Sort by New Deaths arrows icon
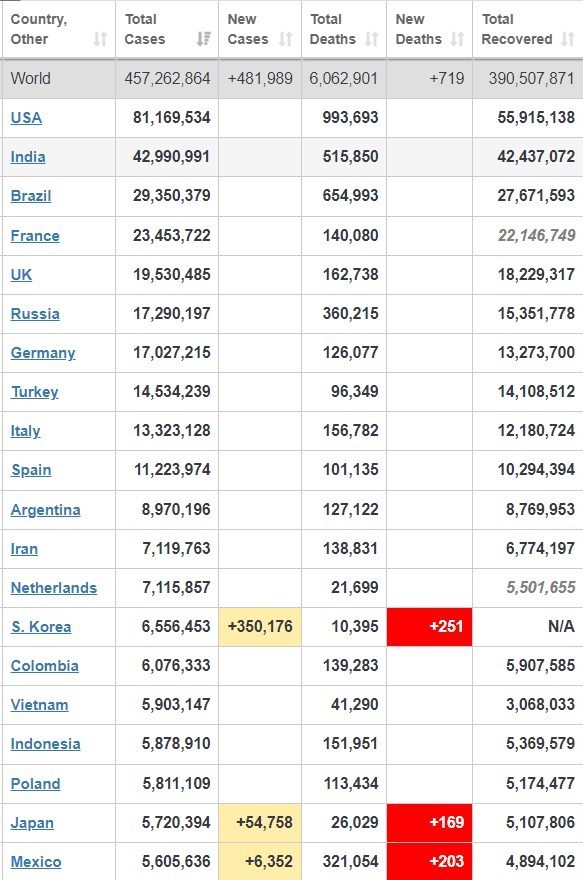This screenshot has height=880, width=583. pyautogui.click(x=457, y=39)
